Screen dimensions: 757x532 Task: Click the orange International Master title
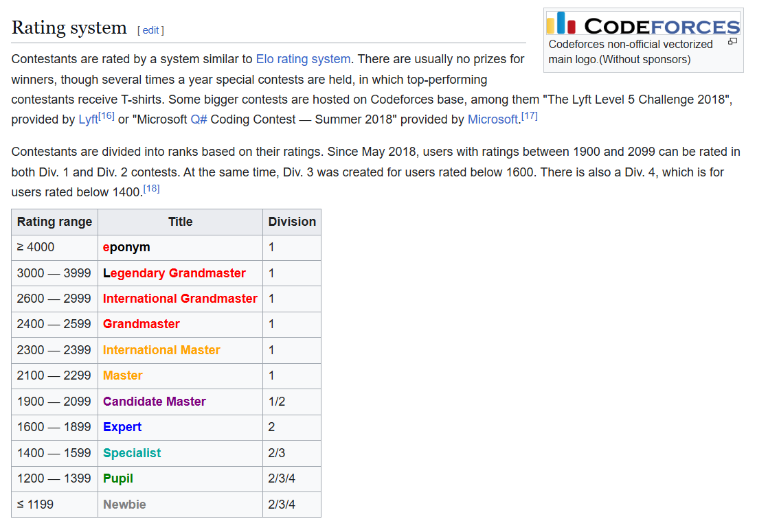click(161, 350)
